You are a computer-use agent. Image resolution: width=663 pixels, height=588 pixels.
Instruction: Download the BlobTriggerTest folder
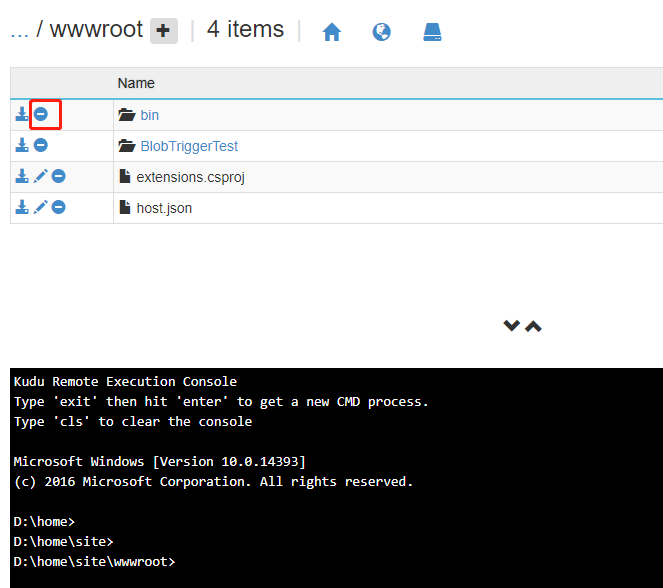(x=22, y=146)
